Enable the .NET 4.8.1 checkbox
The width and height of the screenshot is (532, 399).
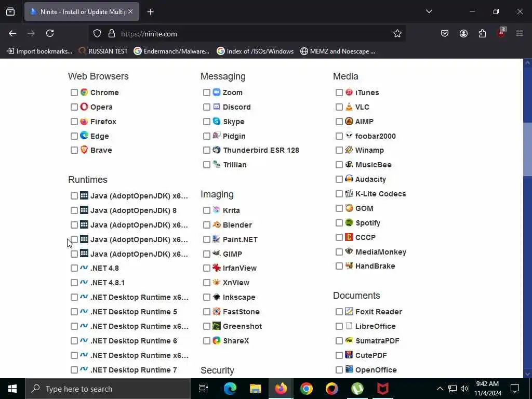(x=74, y=283)
